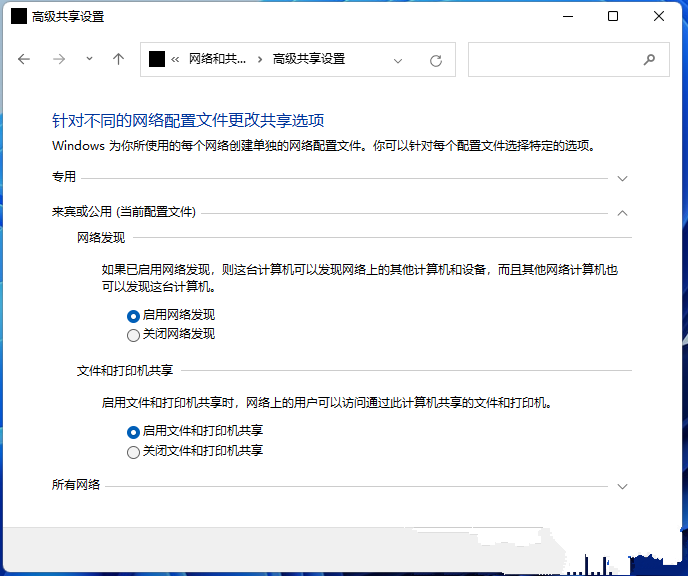This screenshot has height=576, width=688.
Task: Click the forward navigation arrow
Action: 59,59
